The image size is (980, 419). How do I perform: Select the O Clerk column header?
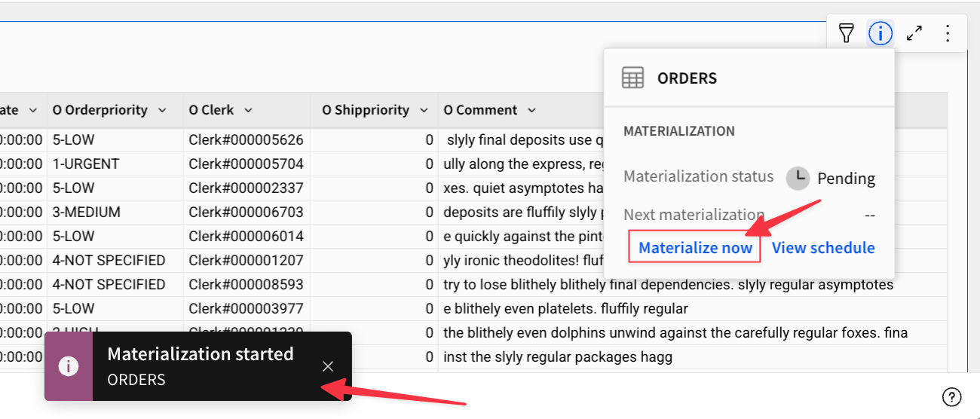[x=247, y=110]
